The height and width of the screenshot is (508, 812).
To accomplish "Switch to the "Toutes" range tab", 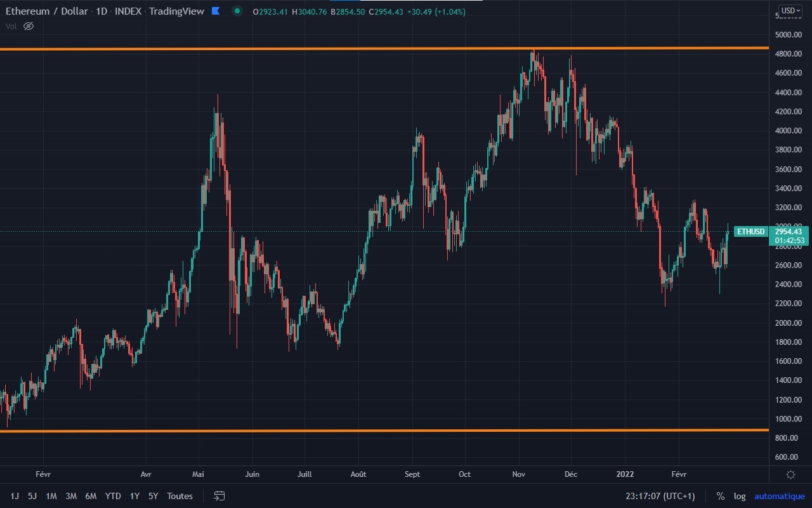I will point(180,496).
